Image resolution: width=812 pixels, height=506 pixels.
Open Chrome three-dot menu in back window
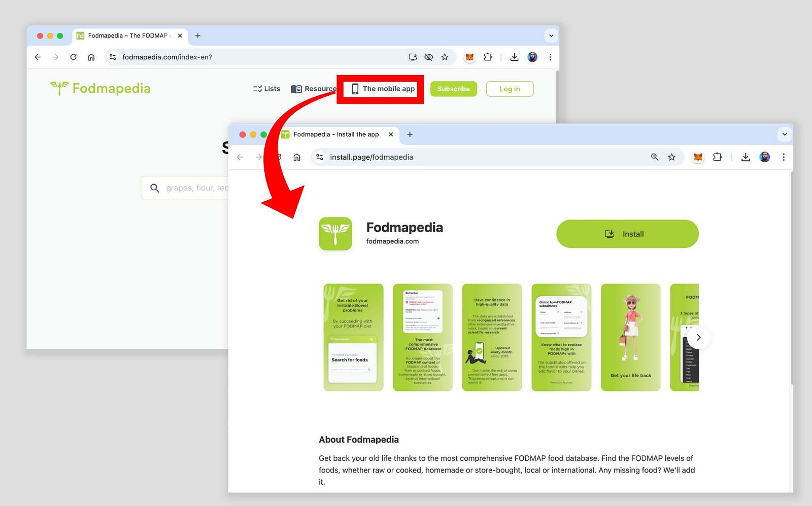coord(550,57)
